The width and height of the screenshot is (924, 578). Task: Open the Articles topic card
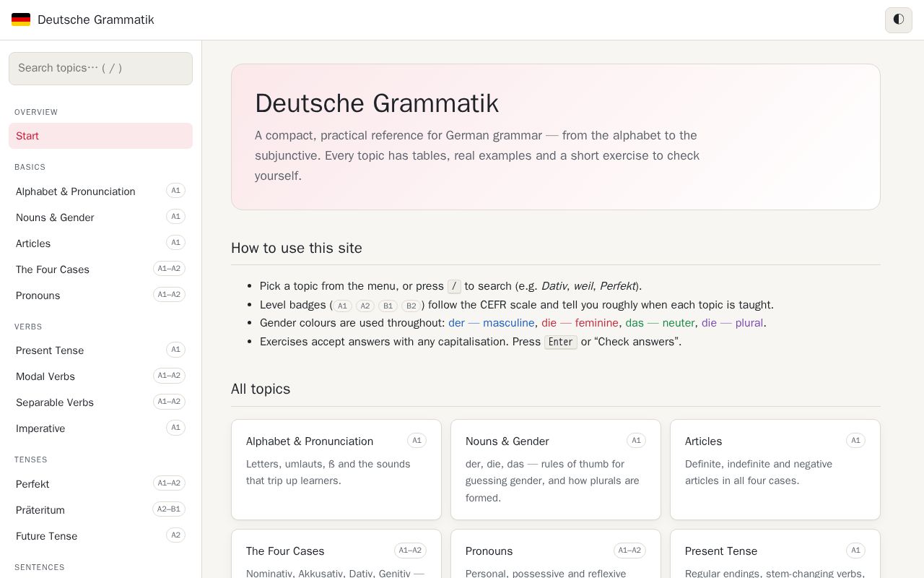(x=775, y=470)
